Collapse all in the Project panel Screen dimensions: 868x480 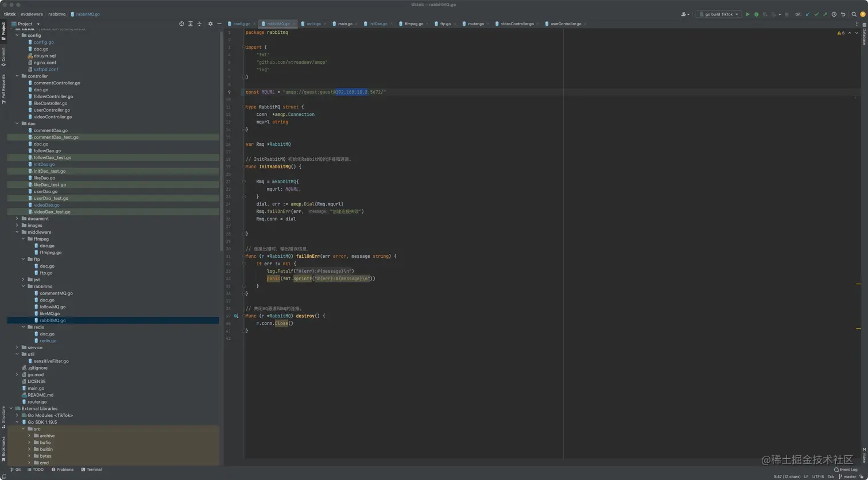(x=199, y=24)
